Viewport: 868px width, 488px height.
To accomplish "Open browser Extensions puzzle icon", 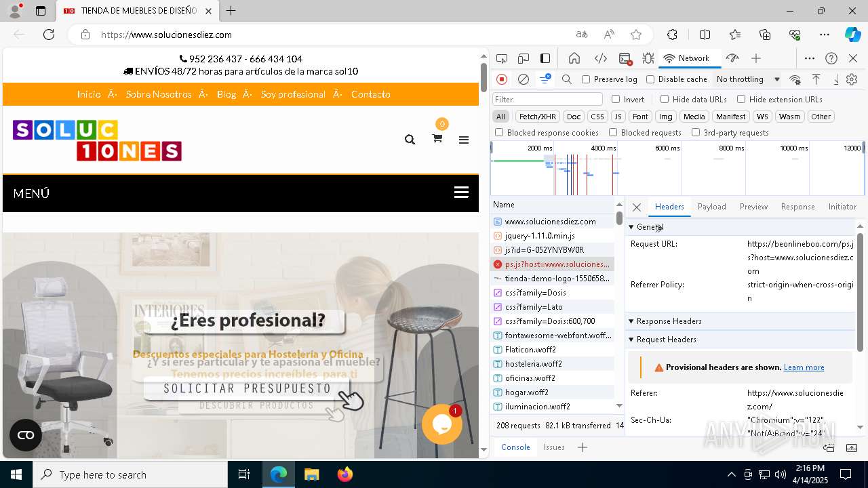I will point(672,35).
